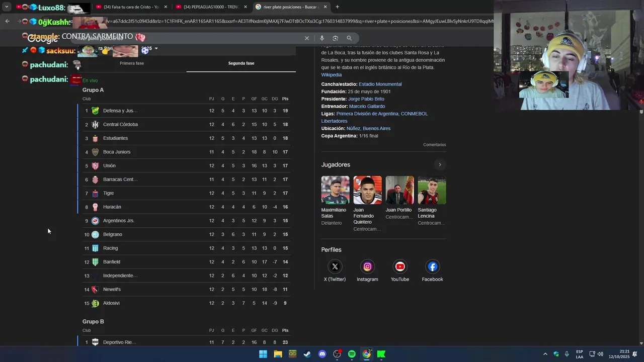Open Juan Portillo player photo
Screen dimensions: 644x362
pyautogui.click(x=399, y=190)
